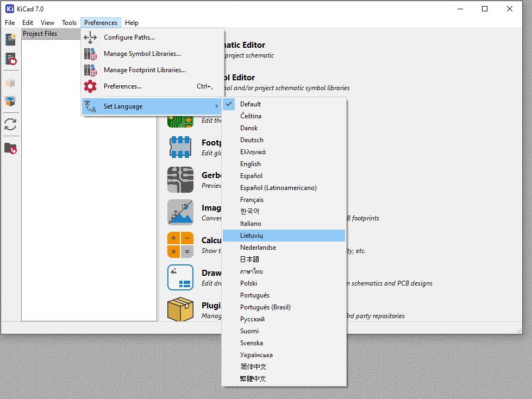Set language to Nederlandse
The image size is (532, 399).
point(284,248)
